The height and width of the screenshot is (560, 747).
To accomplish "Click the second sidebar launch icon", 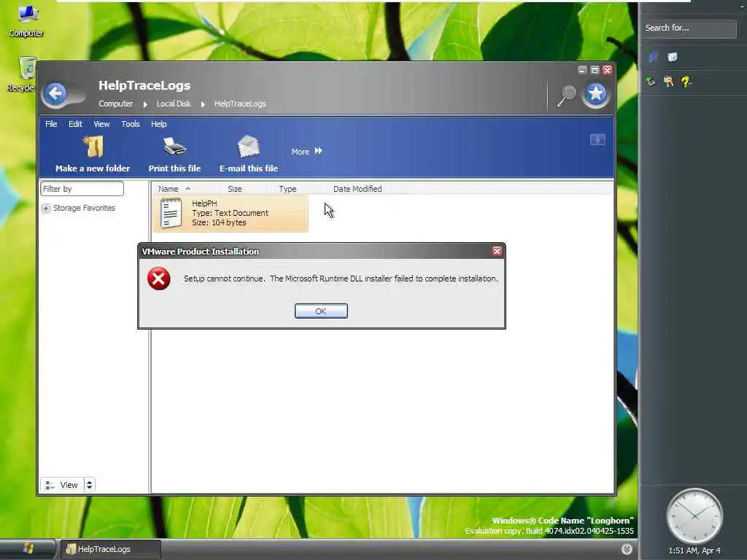I will (x=672, y=57).
